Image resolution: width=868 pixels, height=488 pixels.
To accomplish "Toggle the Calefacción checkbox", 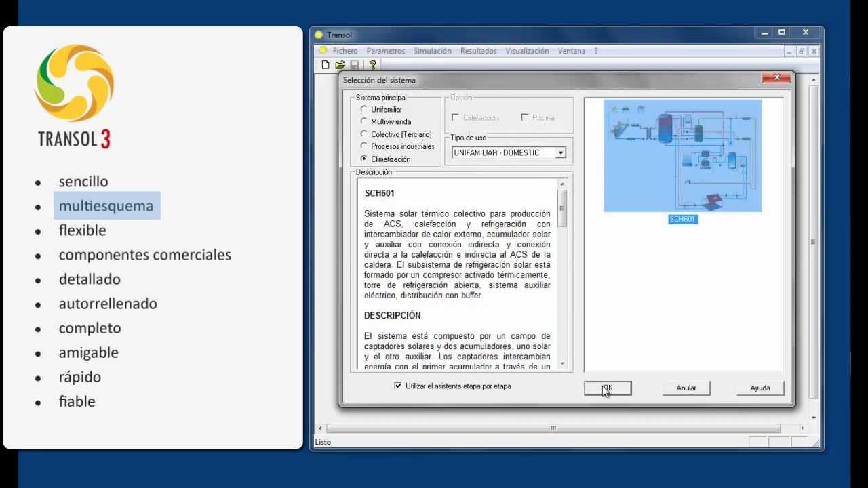I will 456,117.
